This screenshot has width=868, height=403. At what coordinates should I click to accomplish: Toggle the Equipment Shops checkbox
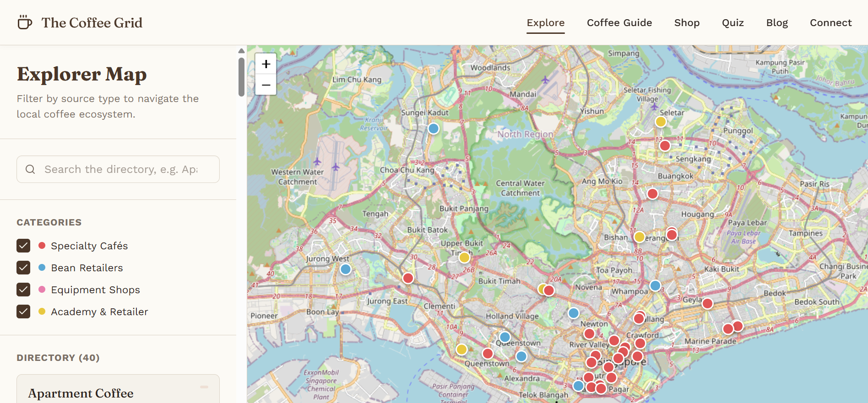23,290
